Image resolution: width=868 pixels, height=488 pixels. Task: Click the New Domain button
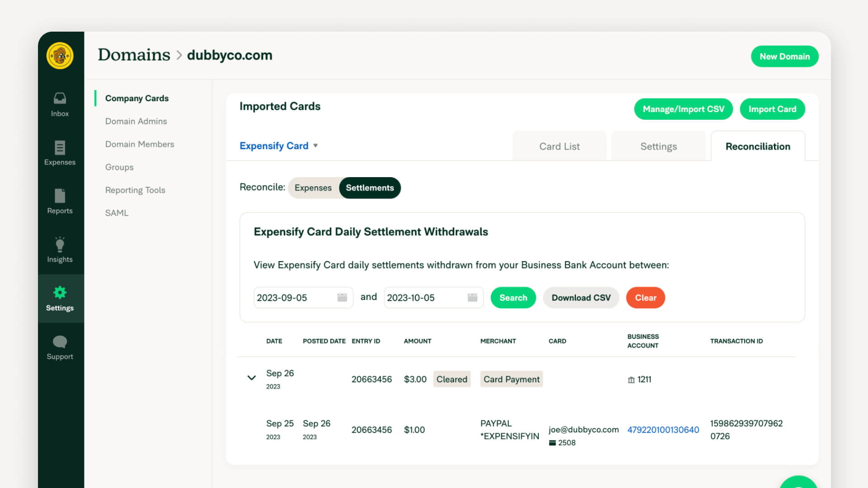point(784,56)
